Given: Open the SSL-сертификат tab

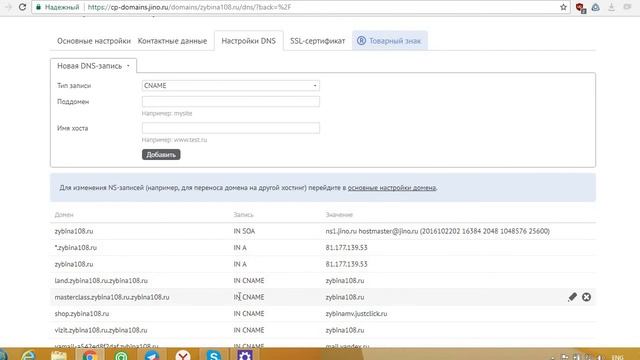Looking at the screenshot, I should click(x=318, y=41).
